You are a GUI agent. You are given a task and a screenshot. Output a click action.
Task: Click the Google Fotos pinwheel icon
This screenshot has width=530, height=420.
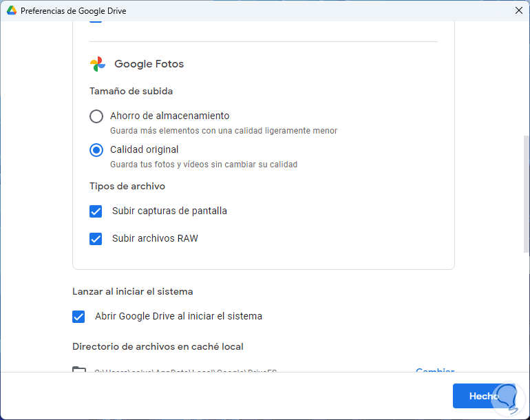pos(98,64)
